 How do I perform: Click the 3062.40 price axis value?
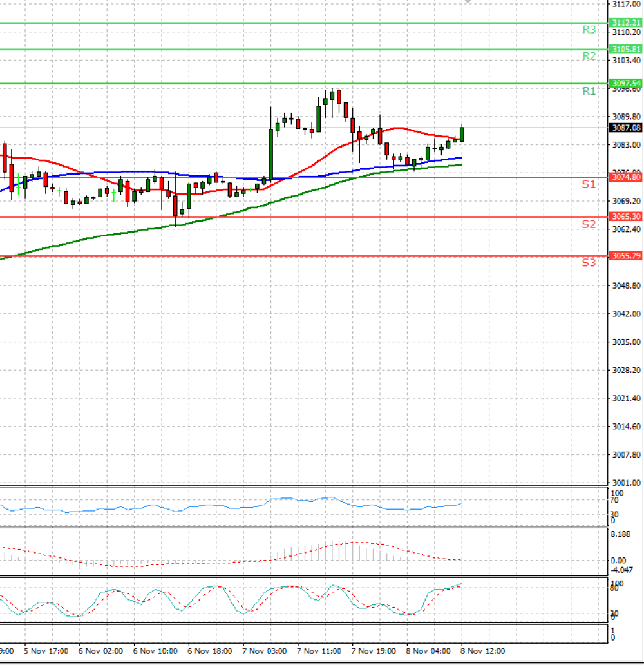point(627,229)
